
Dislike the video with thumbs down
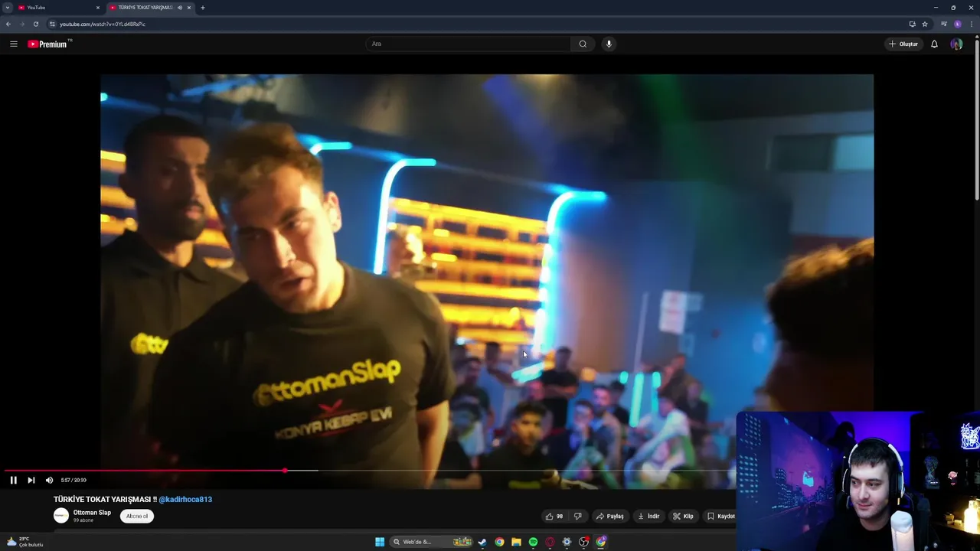(x=578, y=517)
